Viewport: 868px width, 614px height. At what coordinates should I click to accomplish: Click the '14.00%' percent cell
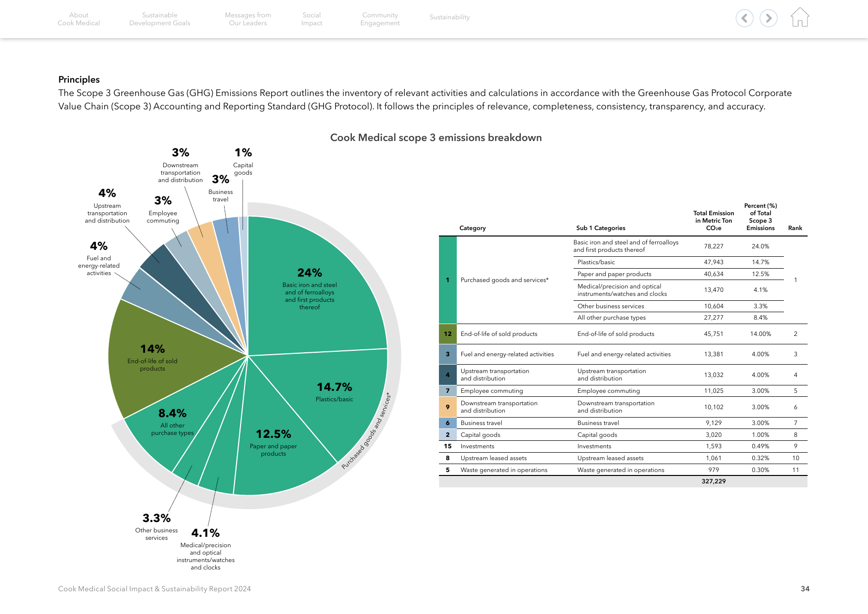pos(761,334)
